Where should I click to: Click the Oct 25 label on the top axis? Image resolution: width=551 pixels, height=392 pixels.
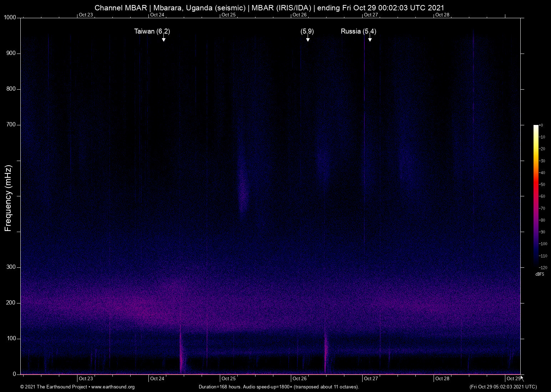[228, 15]
